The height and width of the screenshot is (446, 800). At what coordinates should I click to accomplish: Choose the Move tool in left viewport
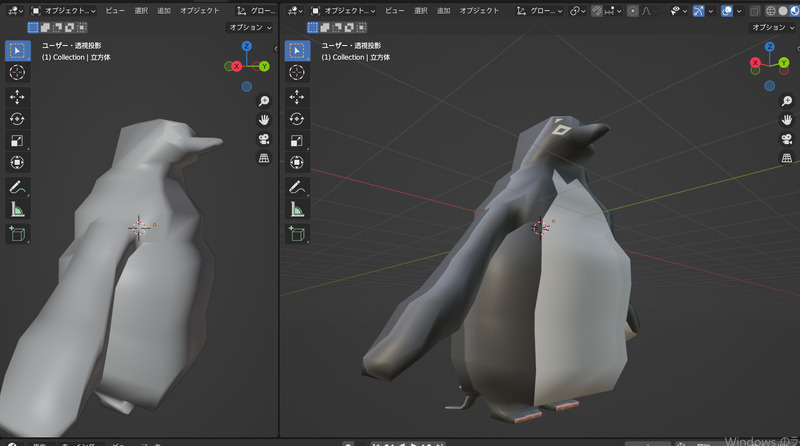tap(17, 97)
